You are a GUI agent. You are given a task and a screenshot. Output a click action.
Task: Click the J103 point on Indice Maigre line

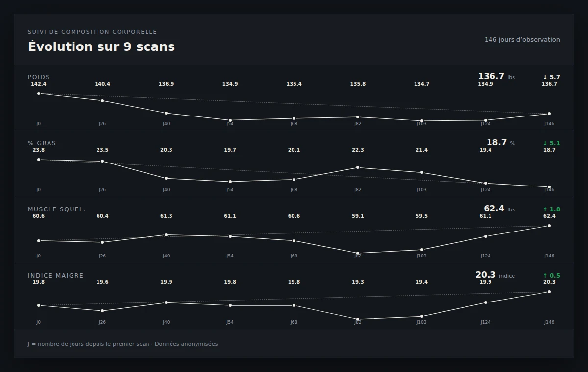(421, 316)
